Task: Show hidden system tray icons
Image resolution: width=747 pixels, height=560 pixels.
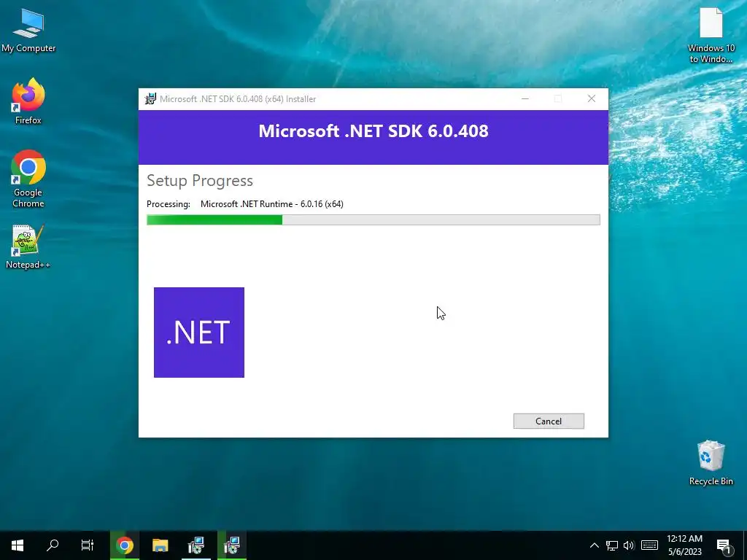Action: [594, 545]
